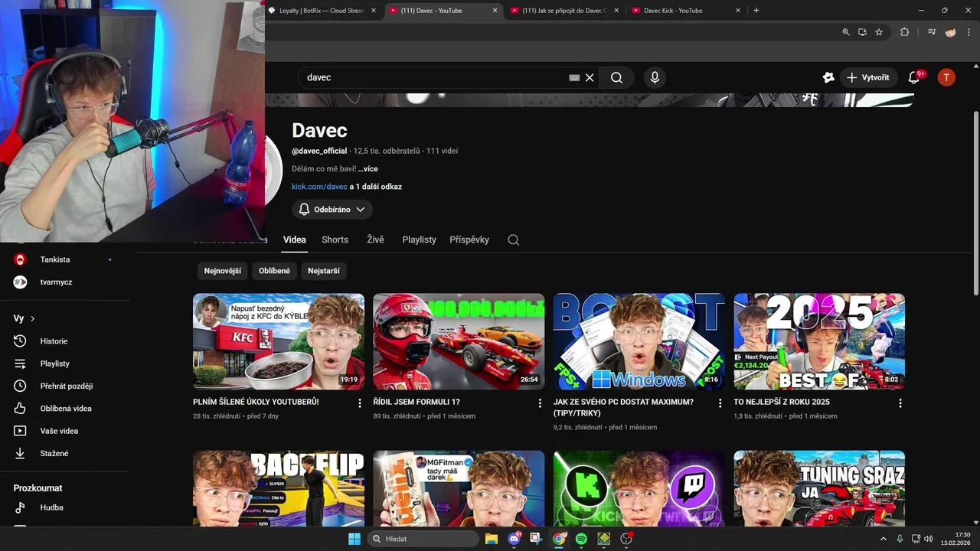Open the Windows BOOST thumbnail video 8:16

(x=639, y=341)
